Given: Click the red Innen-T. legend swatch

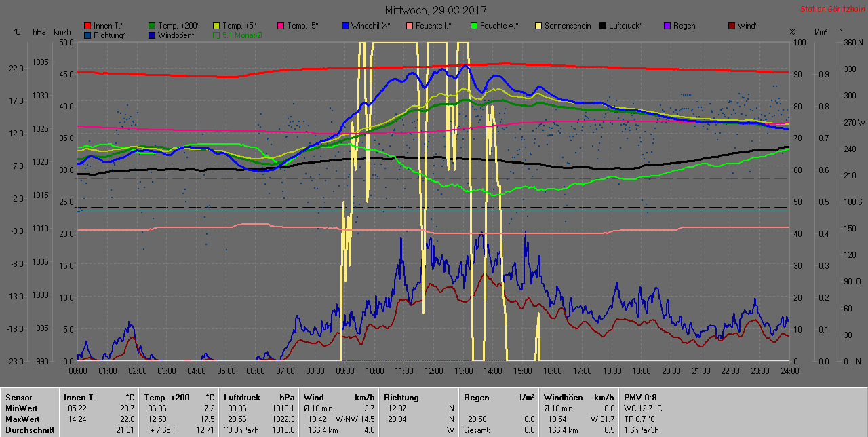Looking at the screenshot, I should pyautogui.click(x=87, y=26).
